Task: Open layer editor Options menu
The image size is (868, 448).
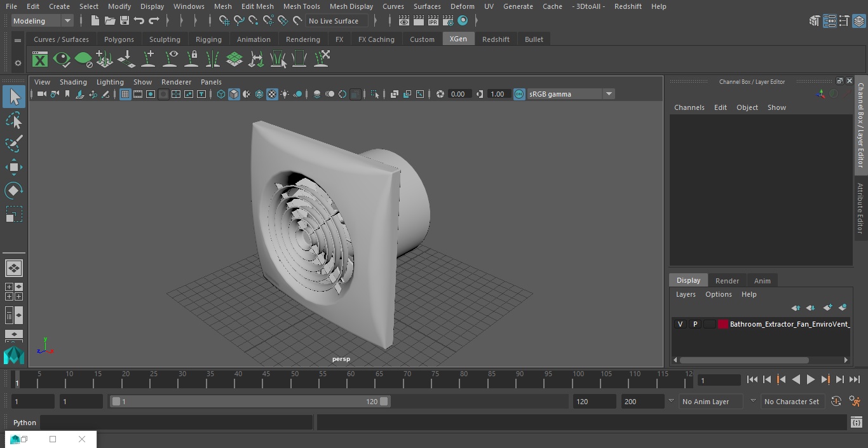Action: tap(719, 294)
